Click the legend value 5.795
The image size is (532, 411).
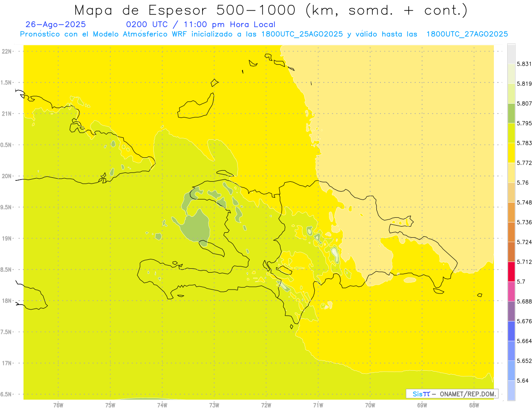[524, 123]
